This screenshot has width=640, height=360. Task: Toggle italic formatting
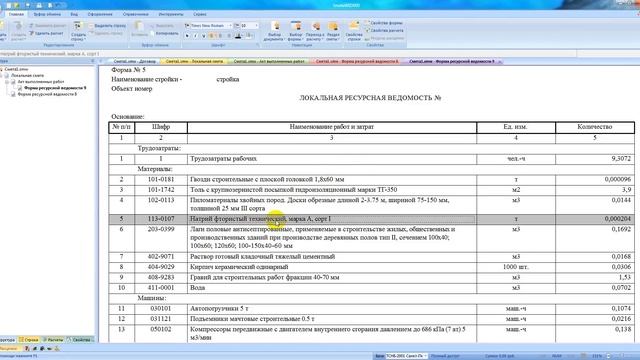point(196,36)
